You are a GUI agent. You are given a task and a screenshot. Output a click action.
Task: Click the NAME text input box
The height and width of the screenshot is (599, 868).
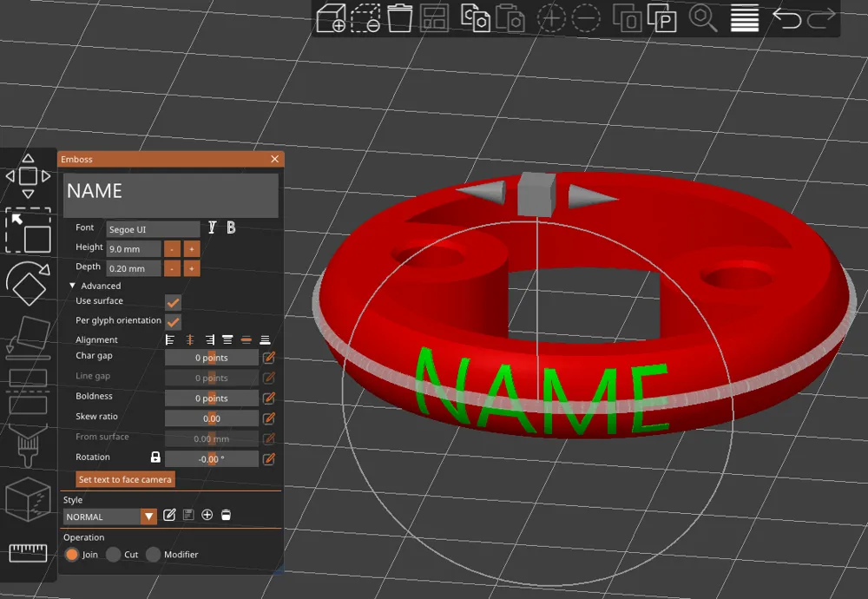tap(171, 195)
